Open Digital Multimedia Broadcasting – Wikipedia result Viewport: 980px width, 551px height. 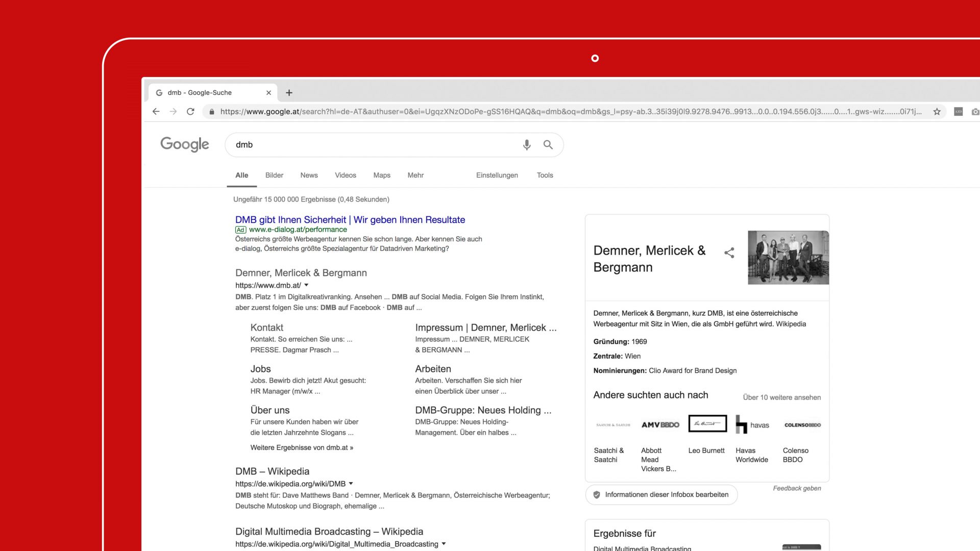coord(329,532)
